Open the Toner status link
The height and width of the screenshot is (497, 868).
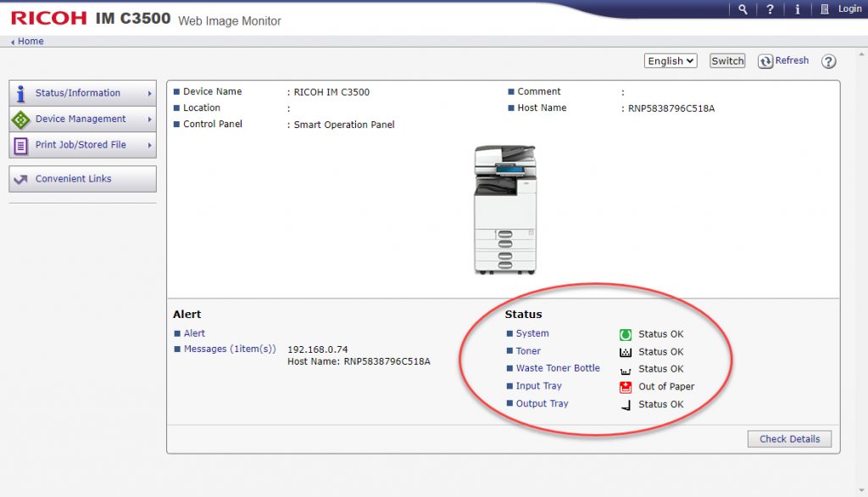click(x=528, y=351)
